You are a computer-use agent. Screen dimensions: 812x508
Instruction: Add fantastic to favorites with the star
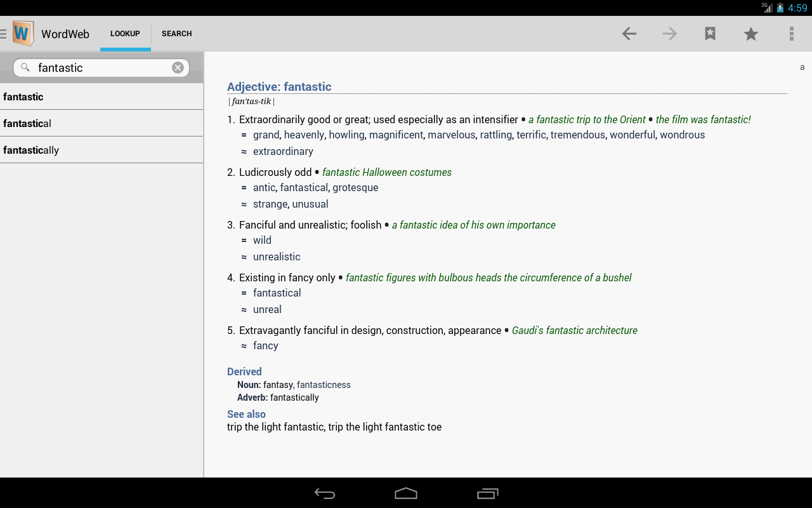point(750,34)
